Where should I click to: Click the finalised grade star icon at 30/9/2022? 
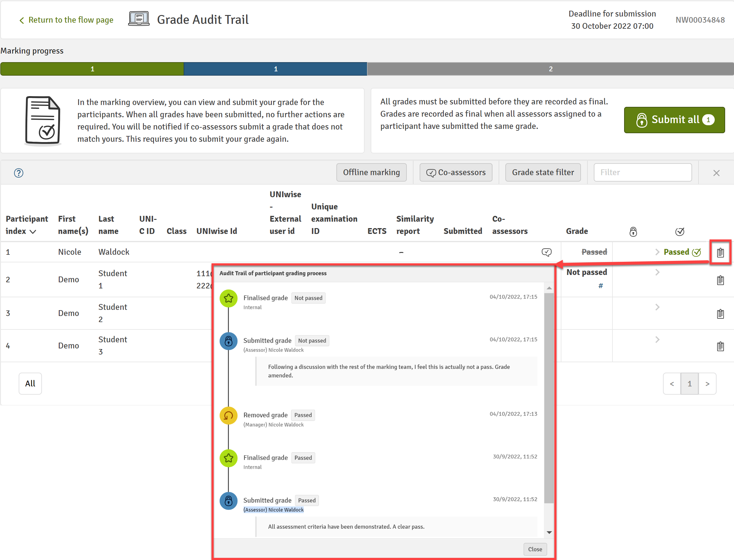coord(228,458)
